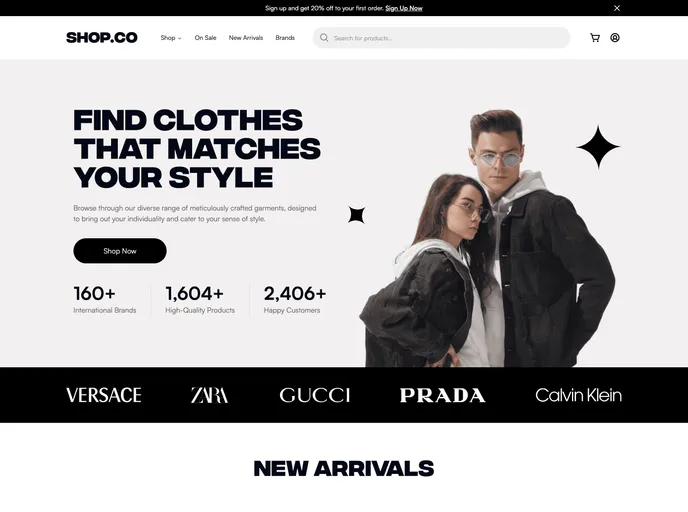This screenshot has width=688, height=512.
Task: Focus the Search for products field
Action: (x=441, y=38)
